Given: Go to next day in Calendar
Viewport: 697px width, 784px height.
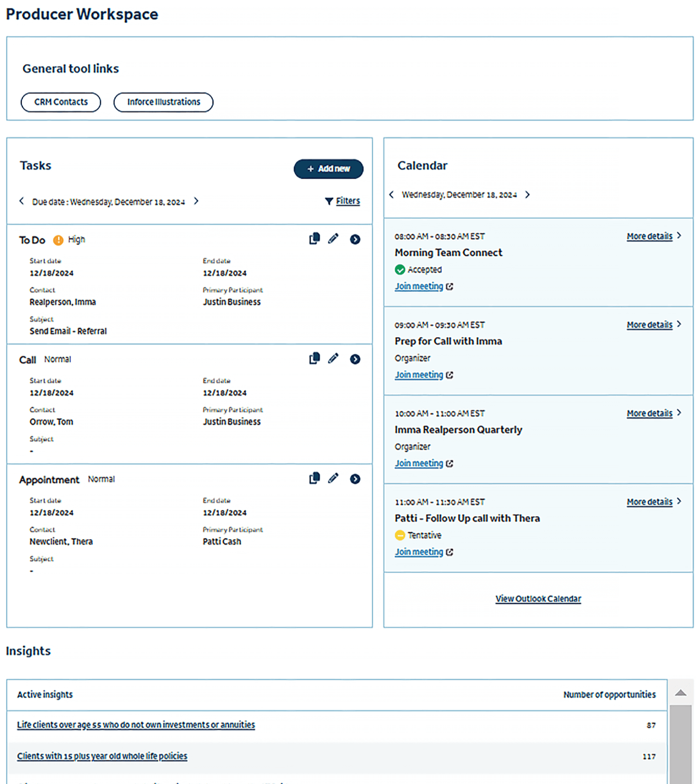Looking at the screenshot, I should [x=527, y=195].
